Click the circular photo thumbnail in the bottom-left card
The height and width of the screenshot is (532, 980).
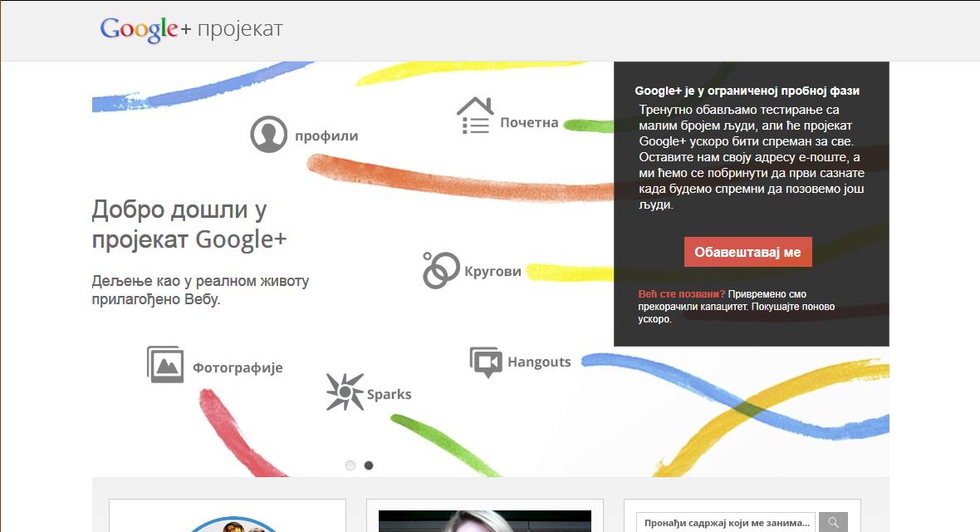click(233, 525)
